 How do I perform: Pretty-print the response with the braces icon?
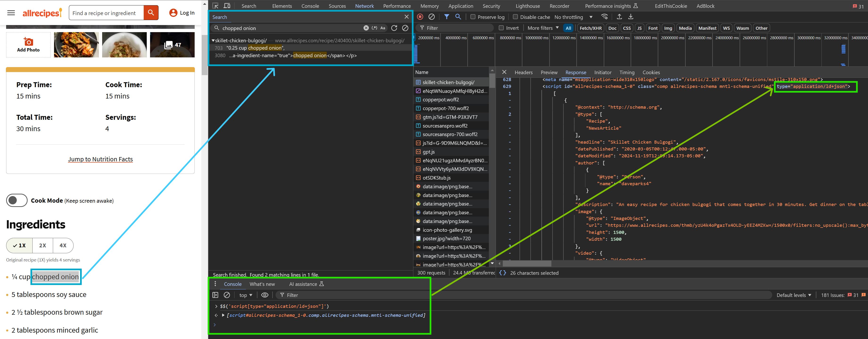pos(503,273)
